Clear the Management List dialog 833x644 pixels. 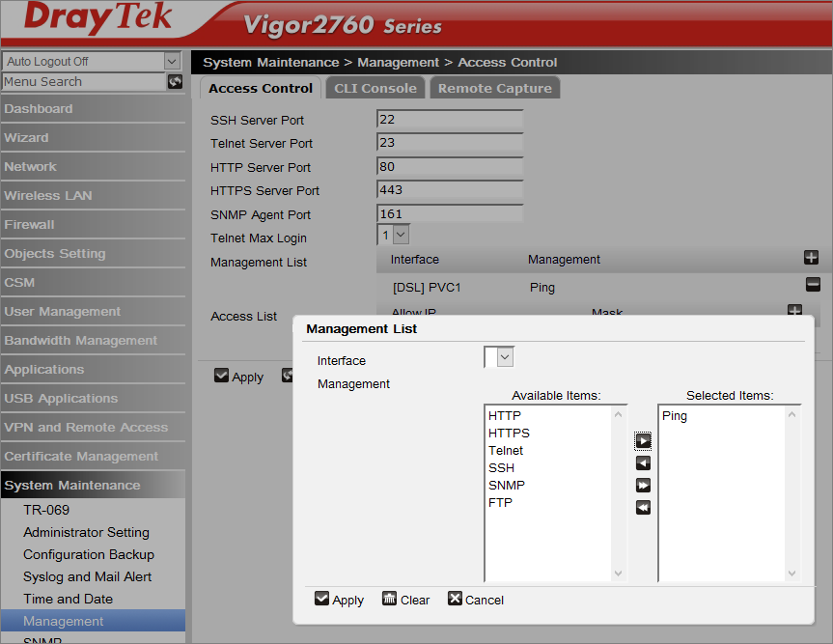tap(405, 600)
